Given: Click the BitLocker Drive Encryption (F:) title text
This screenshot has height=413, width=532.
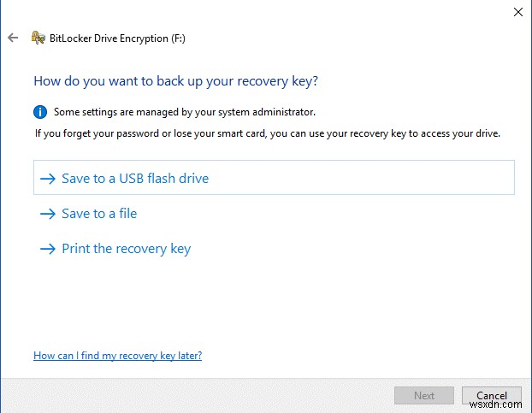Looking at the screenshot, I should (x=117, y=38).
